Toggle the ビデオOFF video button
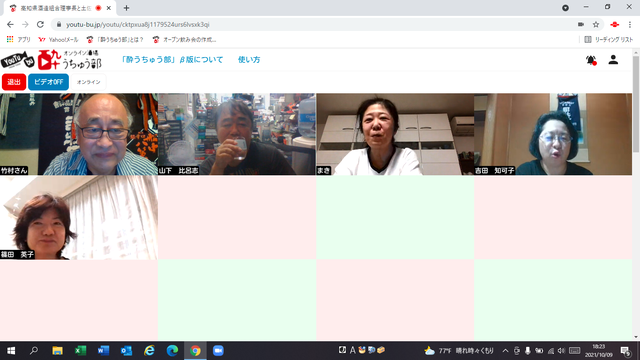 (48, 82)
